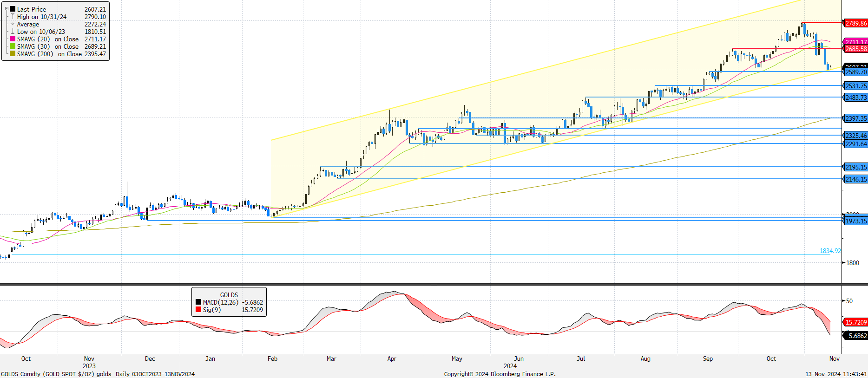The height and width of the screenshot is (378, 868).
Task: Click the 13-Nov-2024 timestamp
Action: click(x=836, y=374)
